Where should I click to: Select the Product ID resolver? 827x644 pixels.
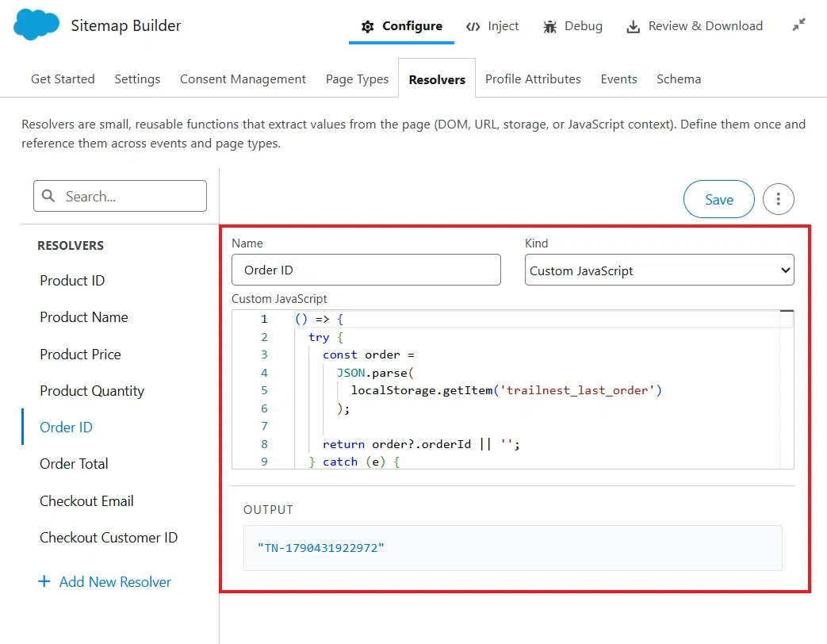[72, 281]
